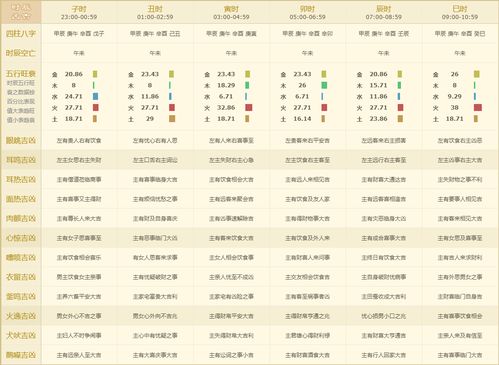The image size is (499, 365).
Task: Click 男女外心不吉之事 in the 火逸吉凶 row
Action: [x=79, y=316]
